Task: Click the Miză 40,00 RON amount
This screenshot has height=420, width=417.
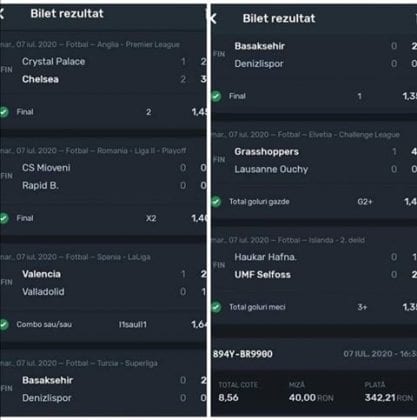Action: [311, 398]
